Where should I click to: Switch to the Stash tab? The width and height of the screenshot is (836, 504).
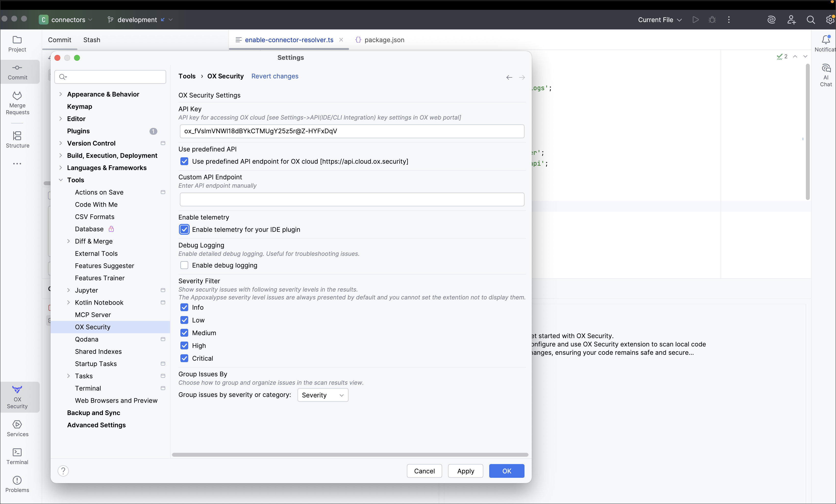92,40
